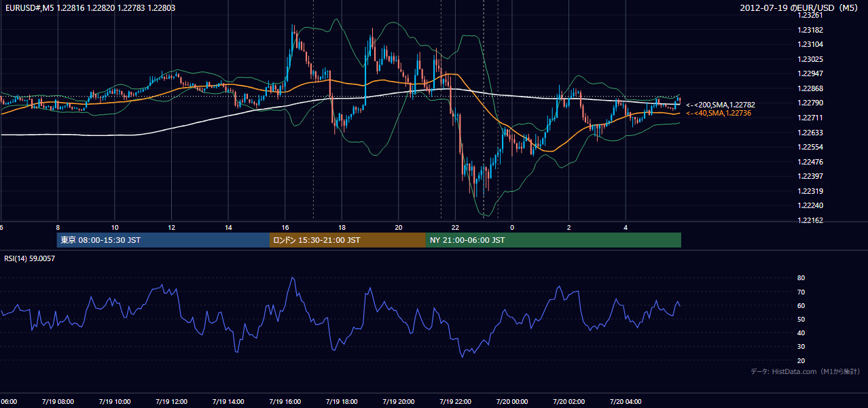868x408 pixels.
Task: Click hour label 22 under the price chart
Action: [455, 227]
